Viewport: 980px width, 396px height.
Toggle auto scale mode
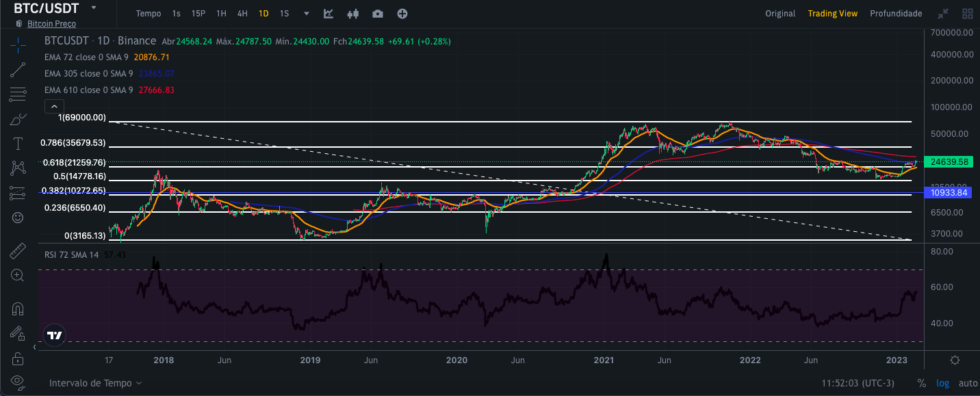968,383
